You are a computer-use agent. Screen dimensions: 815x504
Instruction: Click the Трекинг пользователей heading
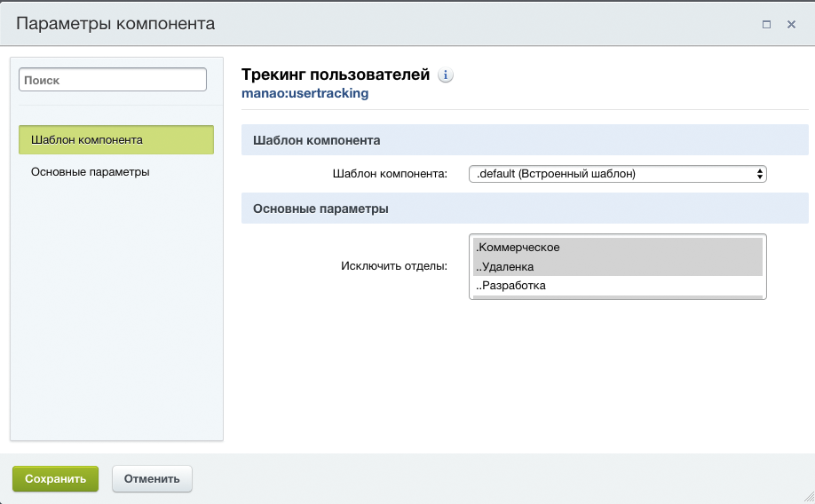point(336,75)
